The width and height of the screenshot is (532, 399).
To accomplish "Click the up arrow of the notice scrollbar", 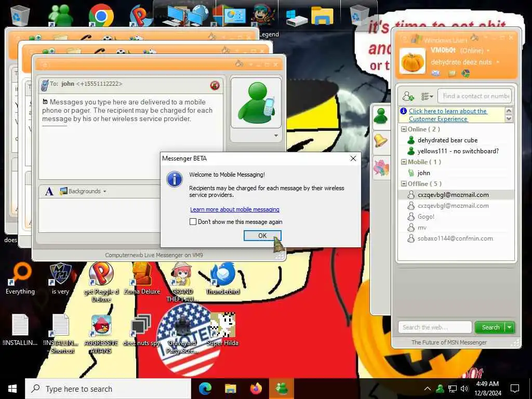I will [x=509, y=111].
